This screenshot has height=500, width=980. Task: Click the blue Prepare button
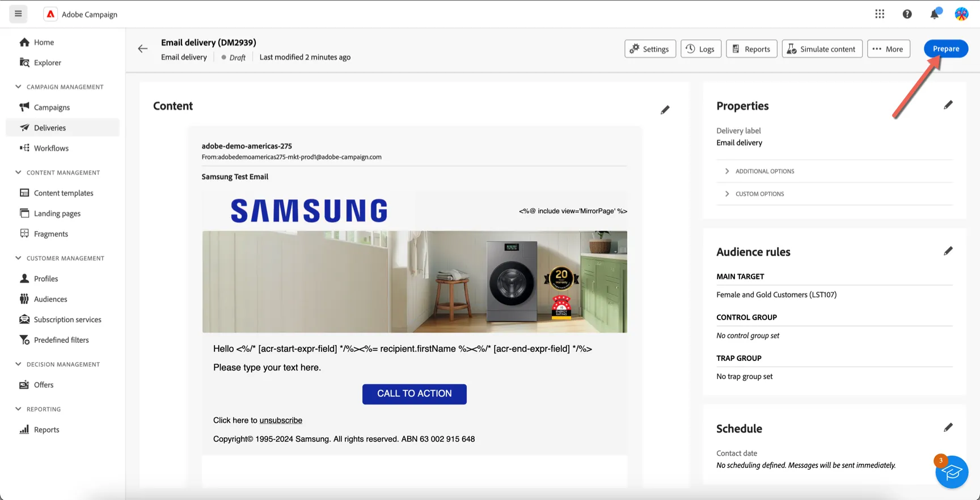click(946, 49)
